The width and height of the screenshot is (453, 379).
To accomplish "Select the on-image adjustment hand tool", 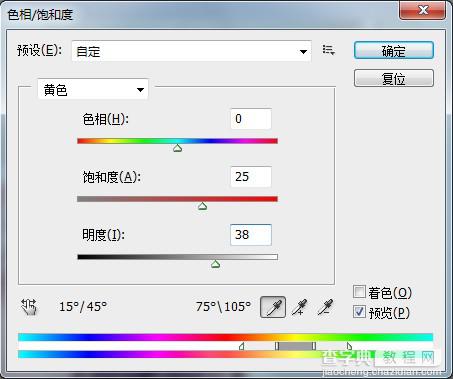I will 29,307.
